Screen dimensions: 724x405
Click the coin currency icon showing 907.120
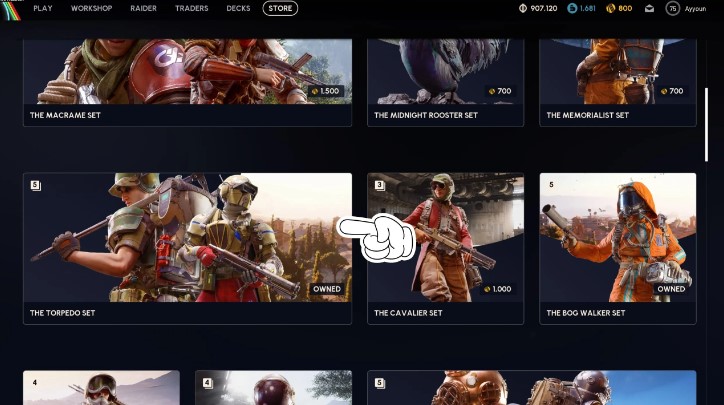pos(523,8)
